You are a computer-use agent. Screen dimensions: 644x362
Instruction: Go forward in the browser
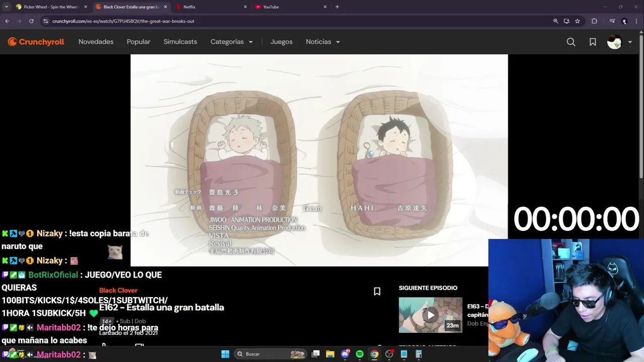[19, 21]
